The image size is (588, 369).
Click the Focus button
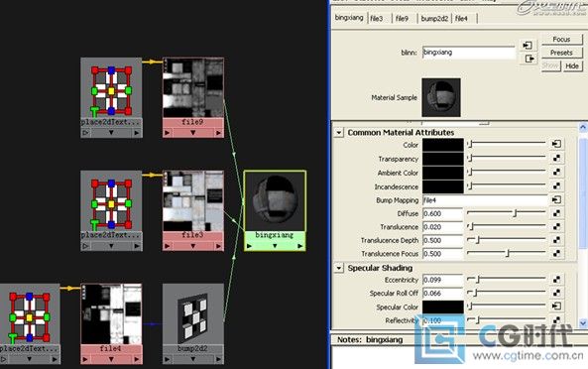coord(561,40)
